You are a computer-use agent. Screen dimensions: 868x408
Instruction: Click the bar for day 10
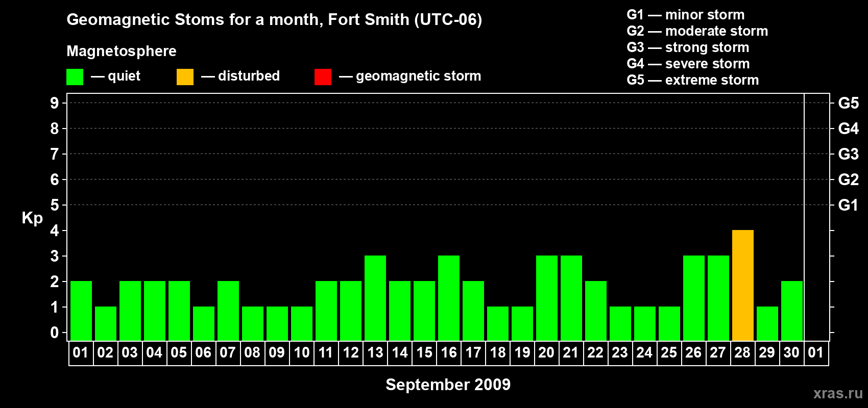pyautogui.click(x=301, y=323)
